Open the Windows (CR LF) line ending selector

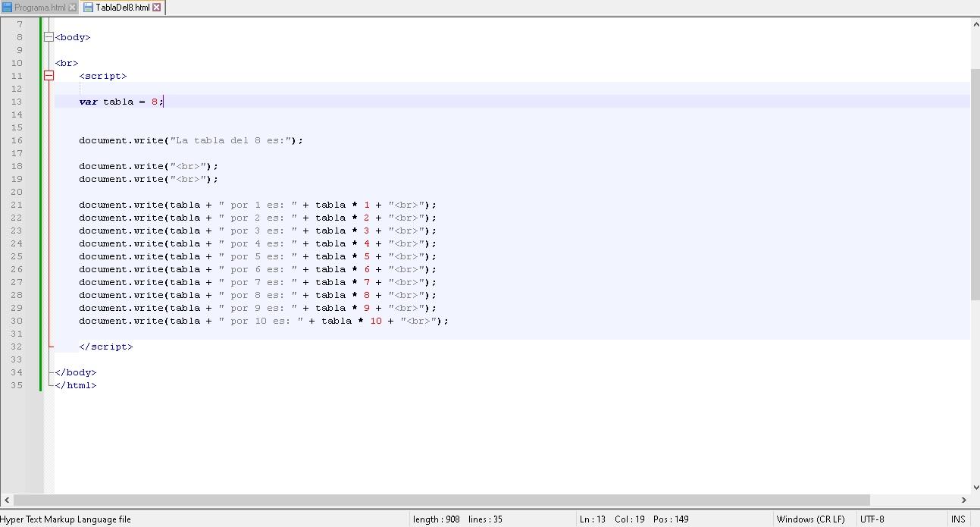click(x=811, y=519)
